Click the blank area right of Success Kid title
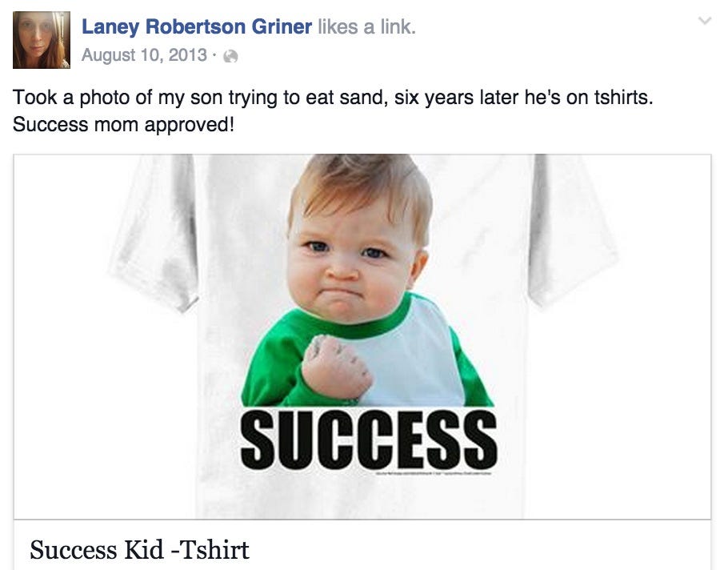The width and height of the screenshot is (728, 570). [480, 550]
